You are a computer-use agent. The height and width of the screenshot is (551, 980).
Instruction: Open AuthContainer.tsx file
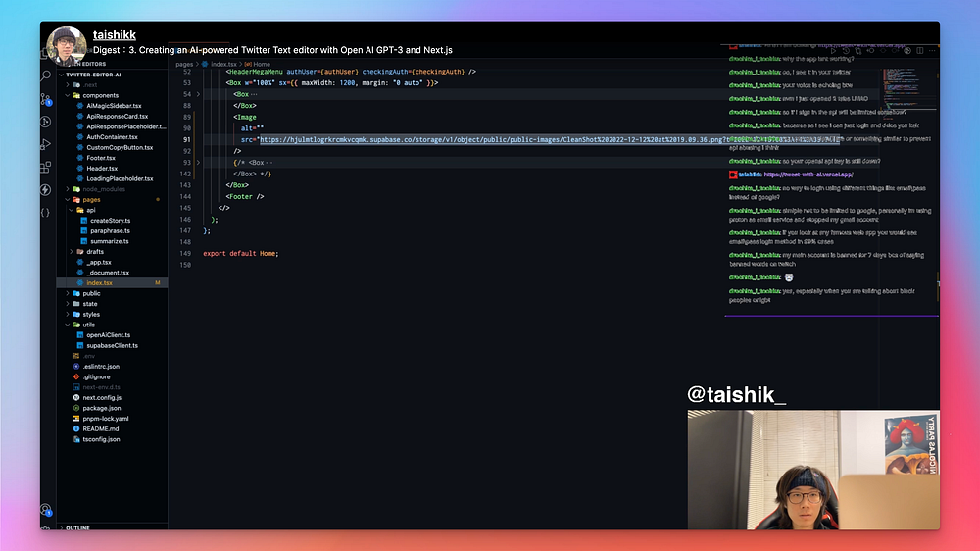[112, 137]
